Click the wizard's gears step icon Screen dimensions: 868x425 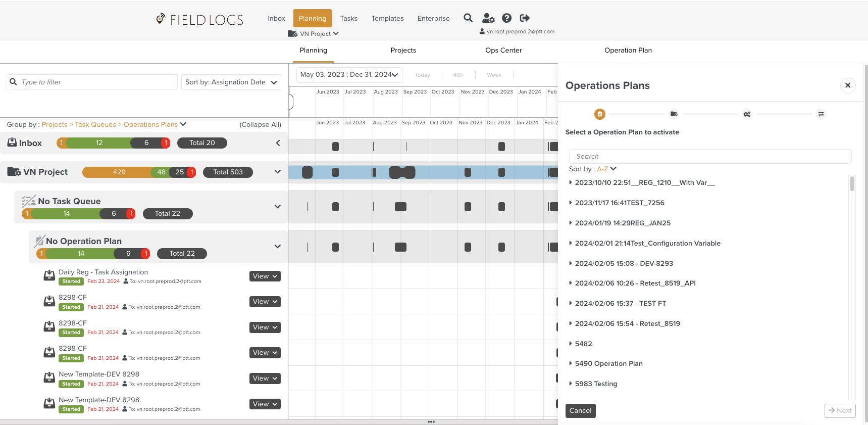[747, 114]
